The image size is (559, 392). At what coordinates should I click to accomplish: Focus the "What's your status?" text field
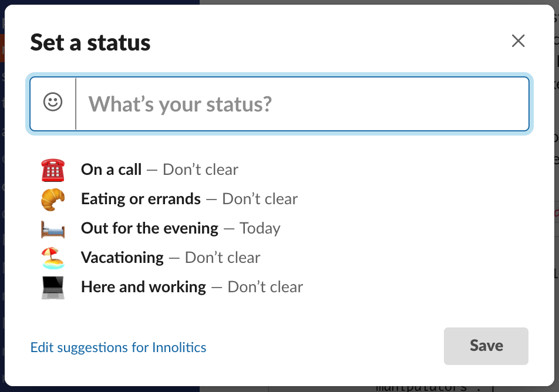(302, 104)
